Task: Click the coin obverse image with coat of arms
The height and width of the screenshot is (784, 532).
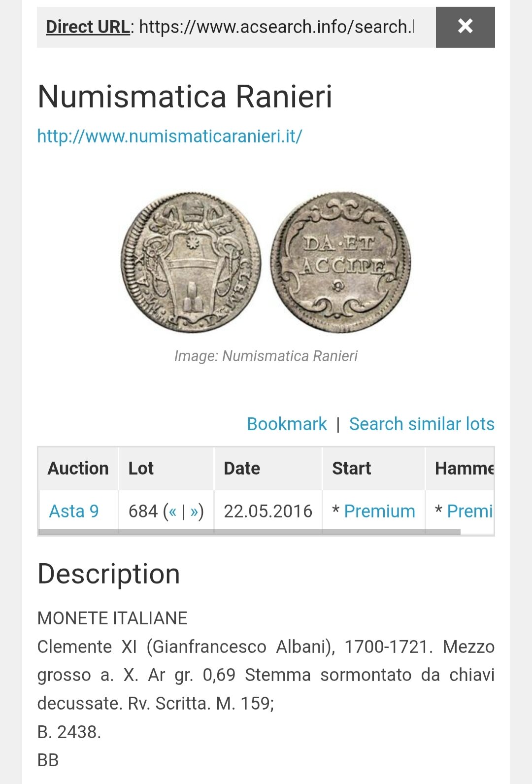Action: (x=191, y=262)
